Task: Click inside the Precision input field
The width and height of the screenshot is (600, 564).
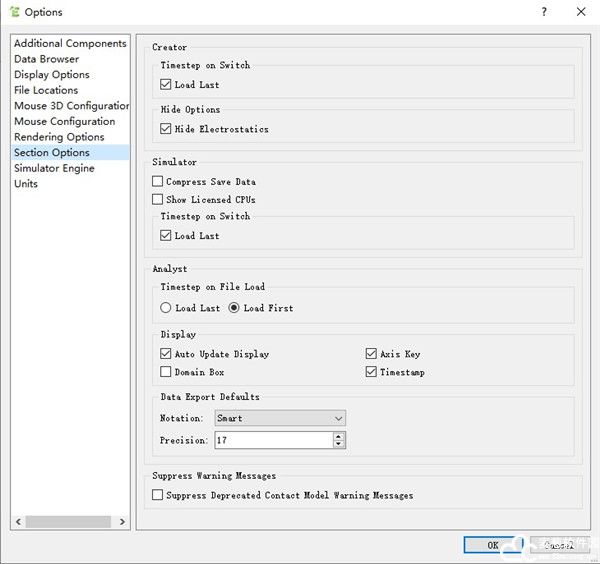Action: 272,440
